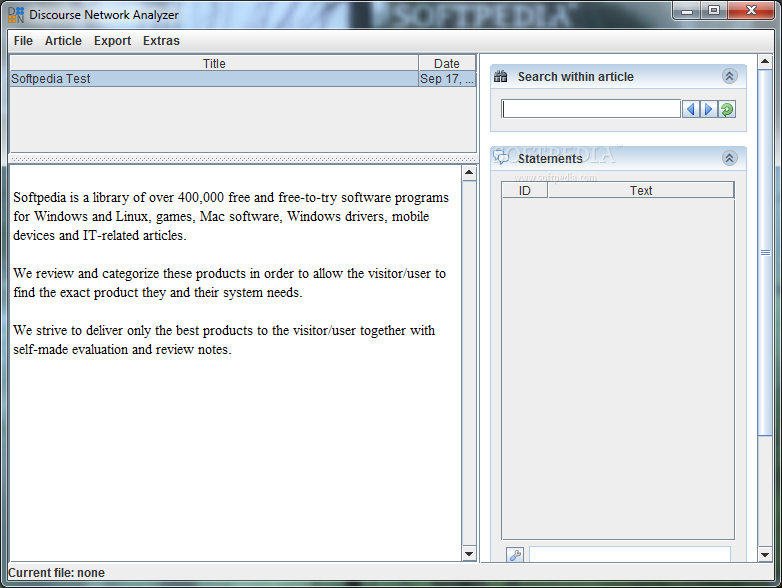
Task: Minimize the Discourse Network Analyzer window
Action: (687, 10)
